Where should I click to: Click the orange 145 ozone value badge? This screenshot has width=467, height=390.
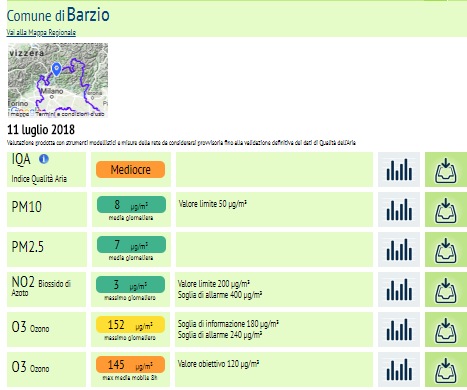point(130,365)
